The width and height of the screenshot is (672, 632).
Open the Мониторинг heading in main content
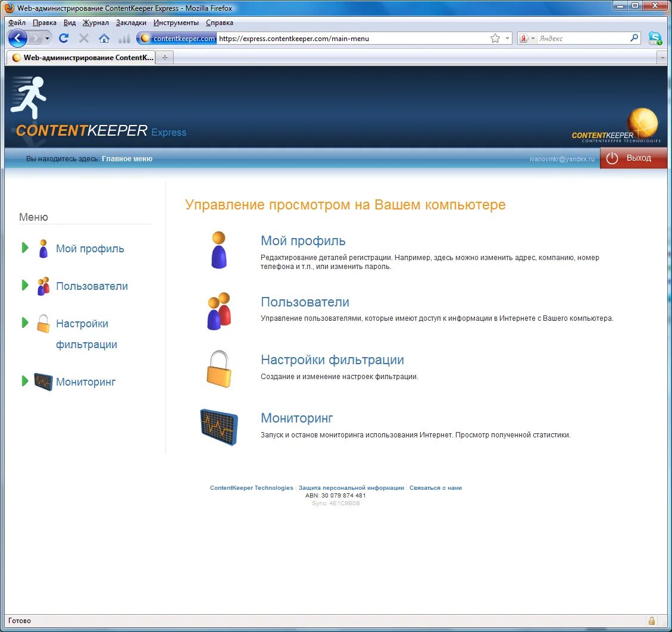(296, 418)
